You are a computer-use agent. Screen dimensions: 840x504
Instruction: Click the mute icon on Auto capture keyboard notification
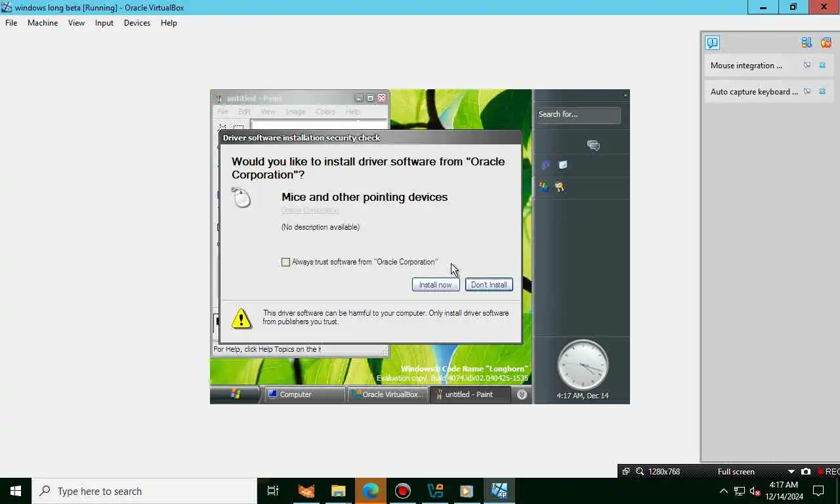pos(807,92)
